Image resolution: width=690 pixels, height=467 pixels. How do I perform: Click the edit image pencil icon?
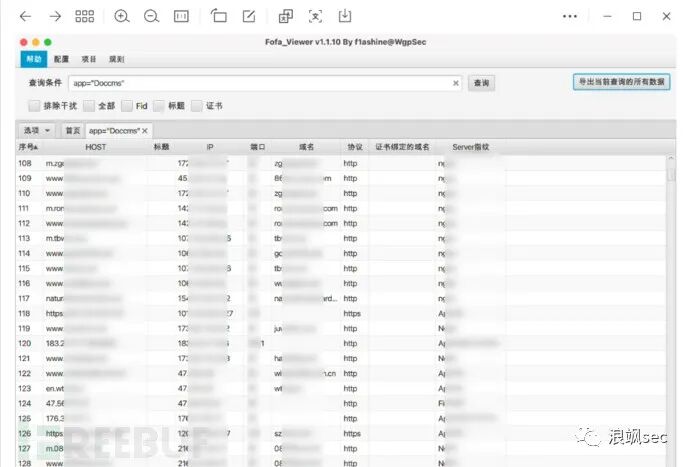point(249,16)
